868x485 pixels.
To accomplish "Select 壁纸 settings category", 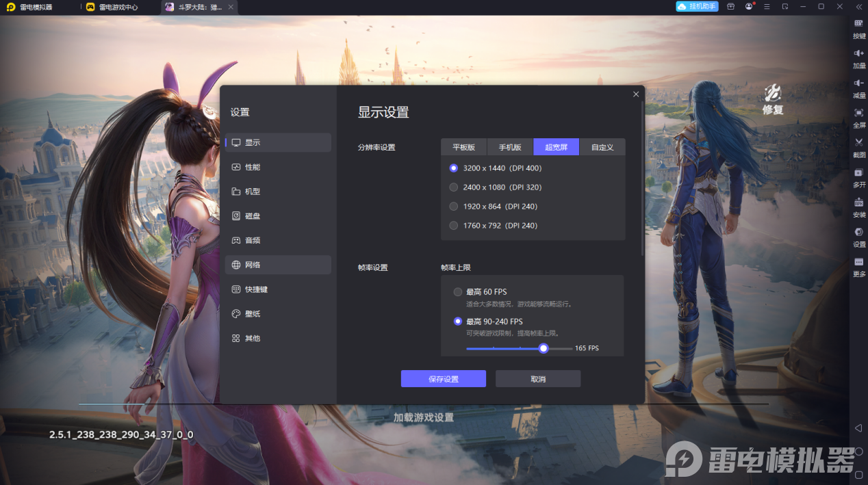I will 278,313.
